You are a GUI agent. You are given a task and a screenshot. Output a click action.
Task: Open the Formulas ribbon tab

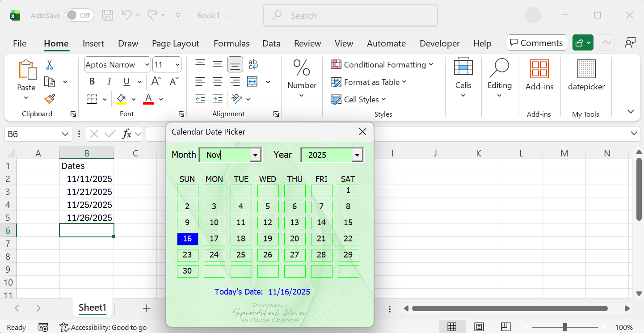coord(232,43)
